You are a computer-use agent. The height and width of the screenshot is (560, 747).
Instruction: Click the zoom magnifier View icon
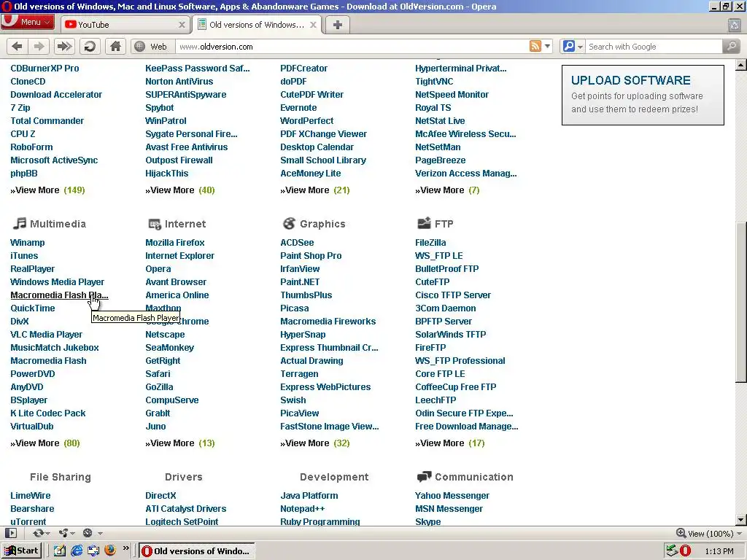click(x=681, y=533)
